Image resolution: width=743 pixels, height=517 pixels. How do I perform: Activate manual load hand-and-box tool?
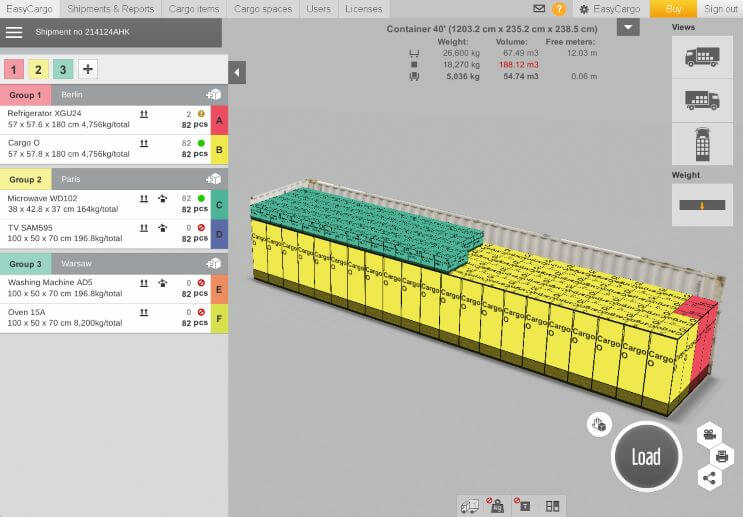coord(599,424)
